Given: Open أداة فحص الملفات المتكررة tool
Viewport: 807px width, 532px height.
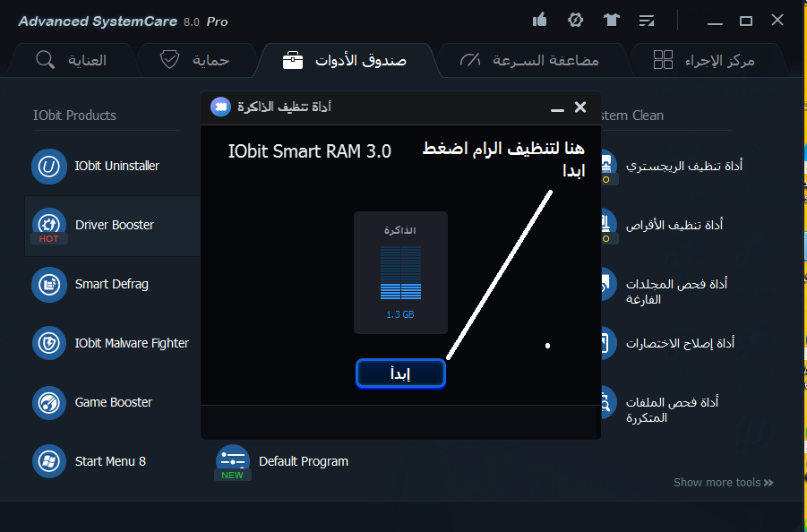Looking at the screenshot, I should (x=672, y=410).
